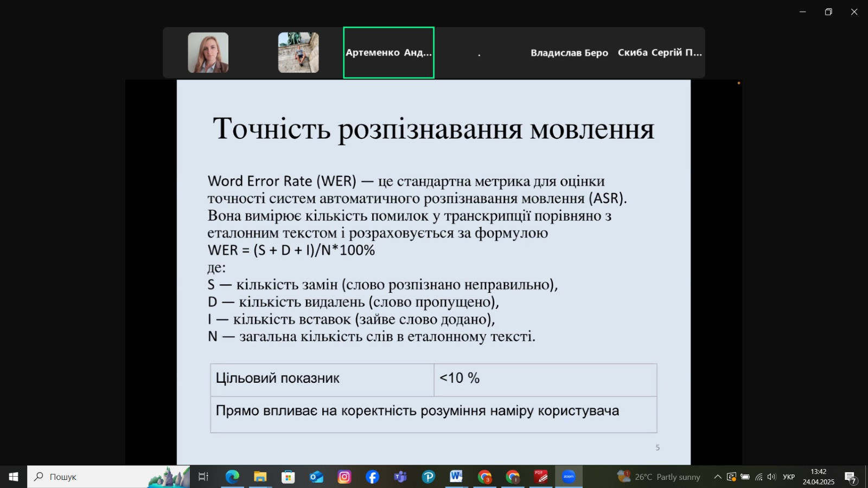Launch Microsoft Edge from the taskbar
The image size is (868, 488).
[x=232, y=477]
